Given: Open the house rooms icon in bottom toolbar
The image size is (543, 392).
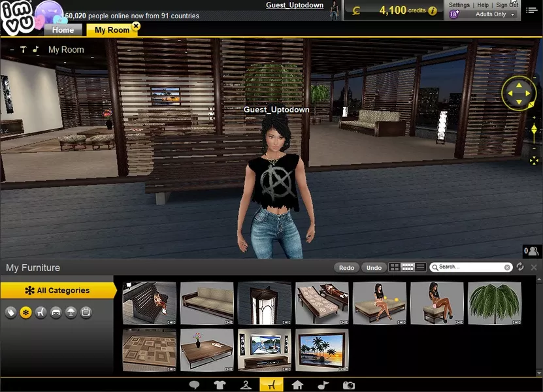Looking at the screenshot, I should 297,385.
